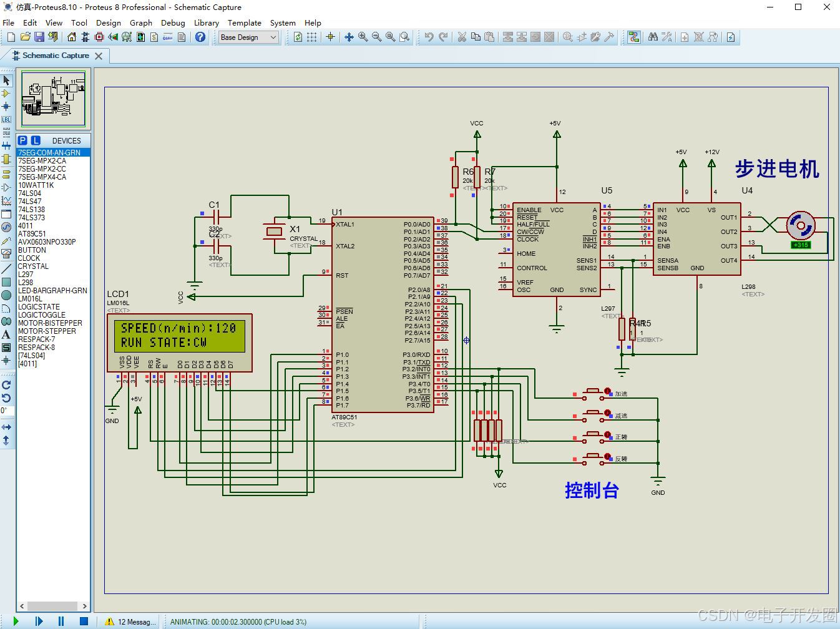Open the Library menu

coord(206,22)
